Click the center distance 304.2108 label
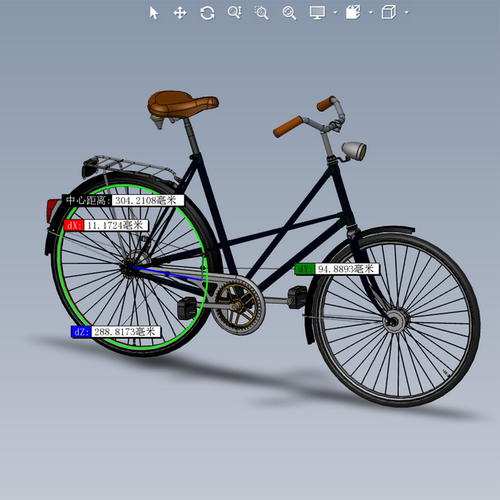This screenshot has height=500, width=500. click(x=123, y=200)
